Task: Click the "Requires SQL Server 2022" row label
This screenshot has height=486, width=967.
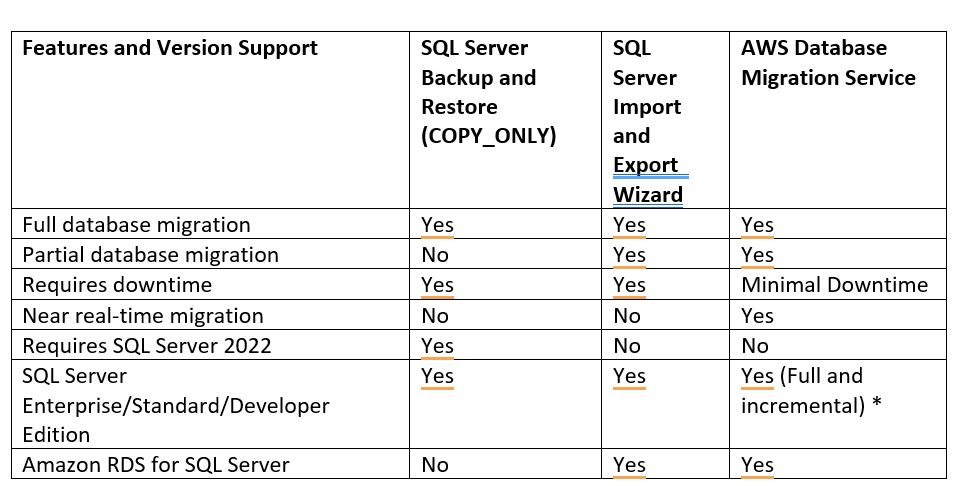Action: click(x=147, y=345)
